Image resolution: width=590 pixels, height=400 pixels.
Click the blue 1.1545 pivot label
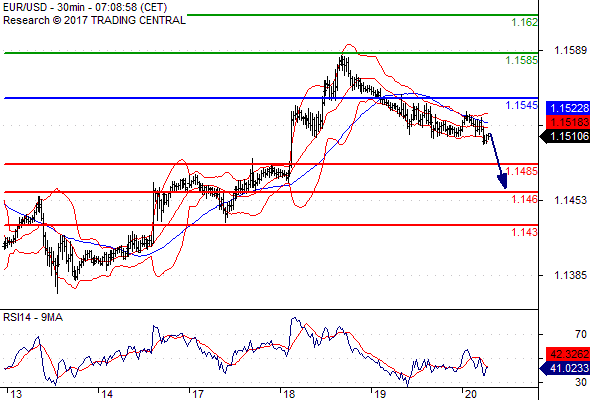[522, 105]
